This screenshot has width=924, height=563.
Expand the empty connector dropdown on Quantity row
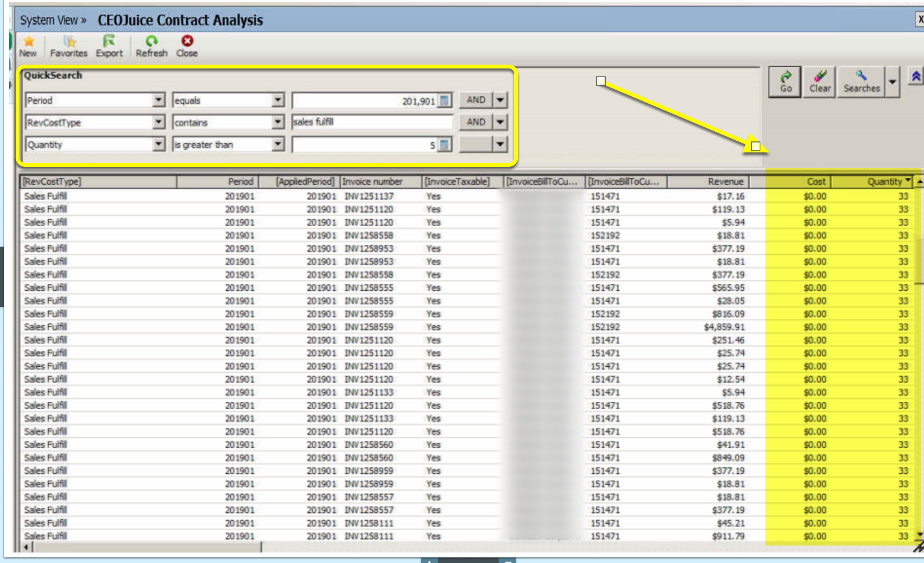[x=500, y=145]
